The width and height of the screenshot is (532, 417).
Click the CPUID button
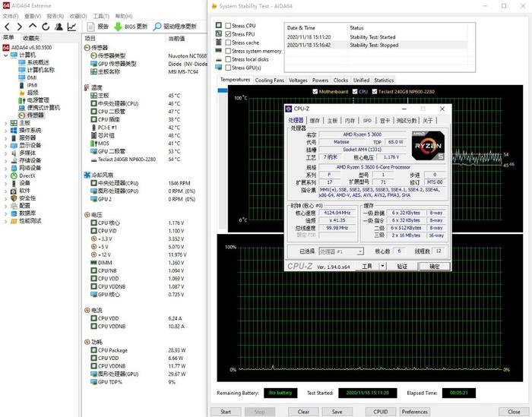coord(381,412)
